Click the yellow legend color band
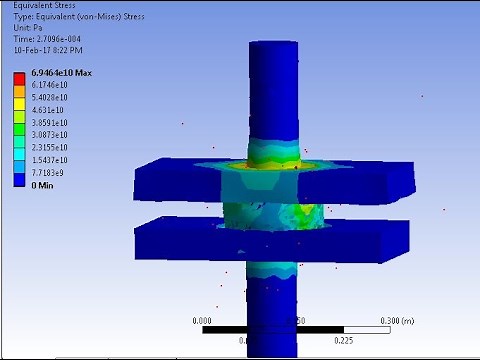Image resolution: width=480 pixels, height=360 pixels. 19,104
